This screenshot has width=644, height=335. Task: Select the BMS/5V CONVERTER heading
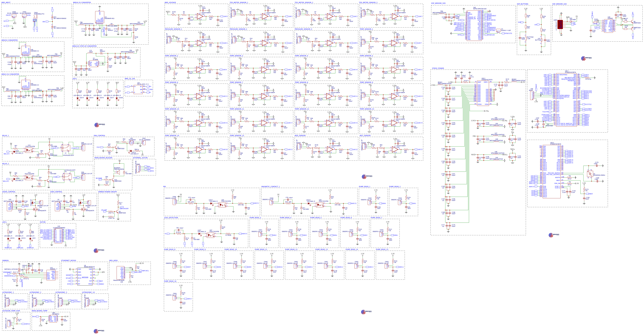coord(9,40)
